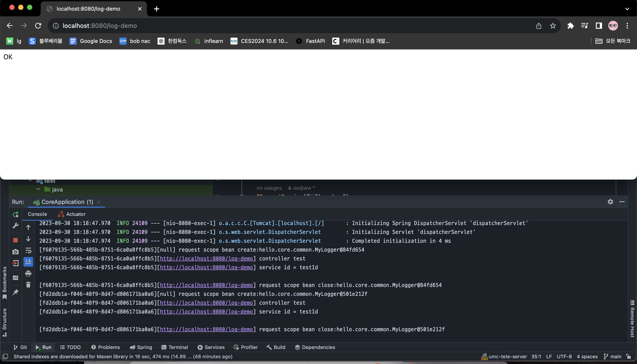
Task: Stop the running application with red square
Action: (x=15, y=240)
